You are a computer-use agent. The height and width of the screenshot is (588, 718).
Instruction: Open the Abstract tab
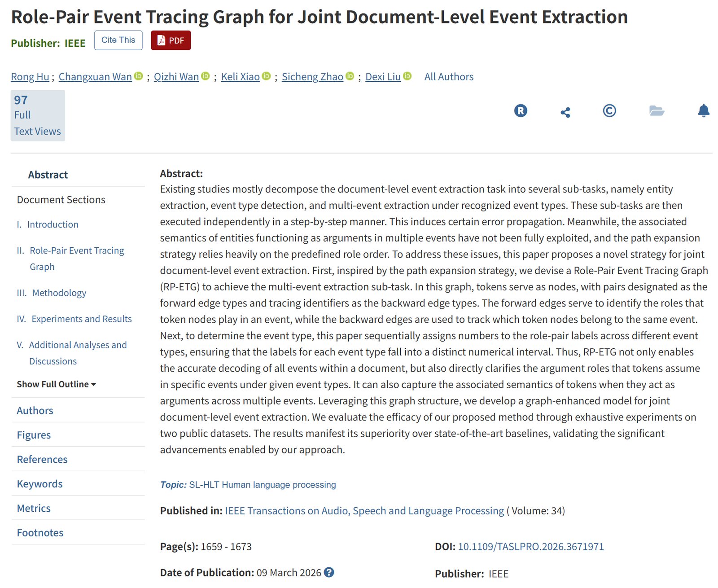(48, 175)
